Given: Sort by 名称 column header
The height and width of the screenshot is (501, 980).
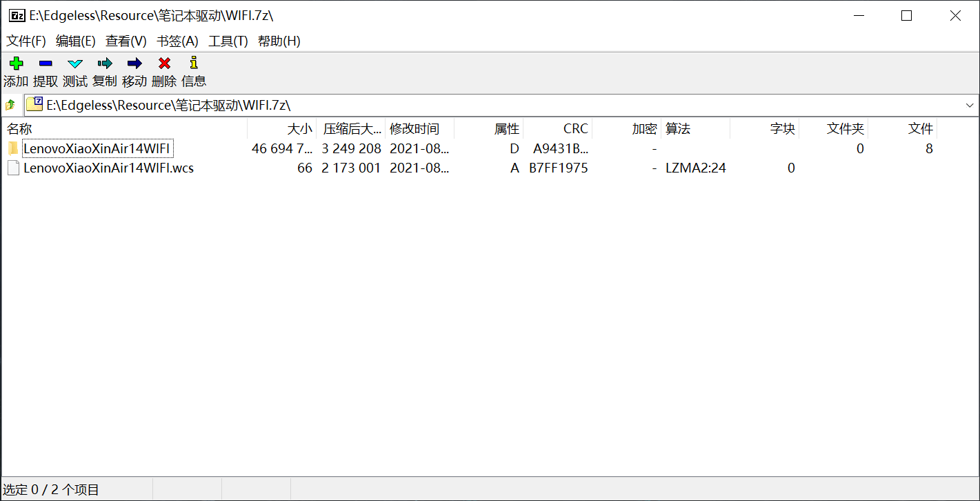Looking at the screenshot, I should coord(125,129).
